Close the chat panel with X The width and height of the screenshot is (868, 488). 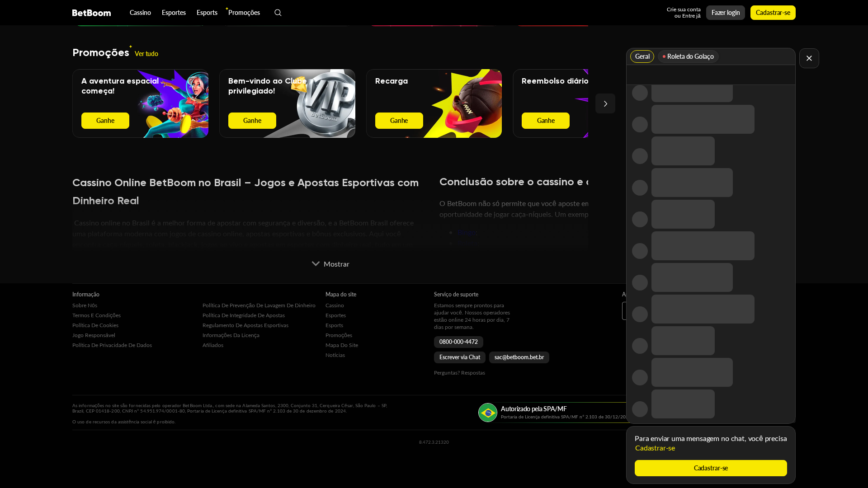(809, 58)
